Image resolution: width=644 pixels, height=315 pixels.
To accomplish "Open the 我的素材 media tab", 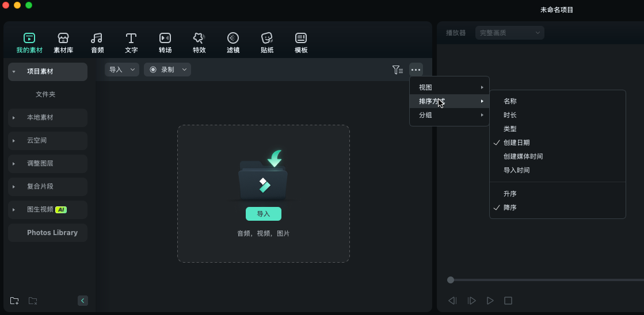I will pos(29,43).
